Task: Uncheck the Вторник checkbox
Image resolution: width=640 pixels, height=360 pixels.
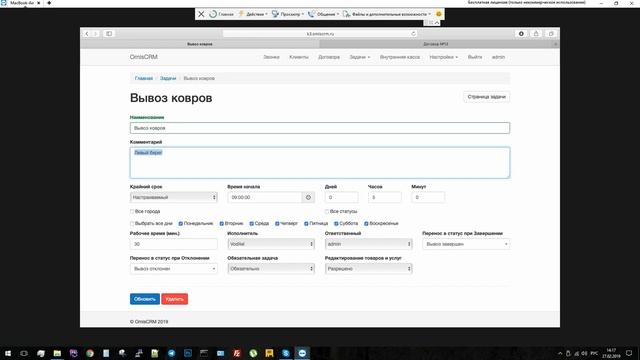Action: (222, 224)
